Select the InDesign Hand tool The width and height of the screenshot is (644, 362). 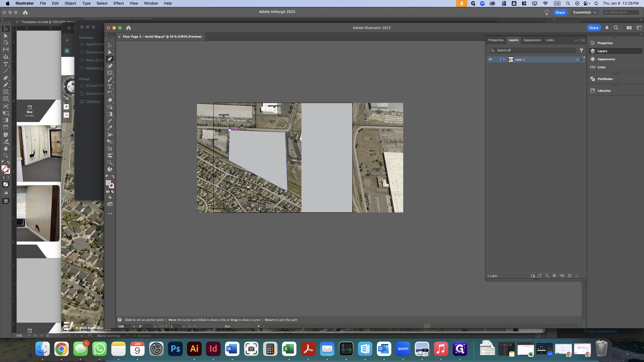coord(6,148)
